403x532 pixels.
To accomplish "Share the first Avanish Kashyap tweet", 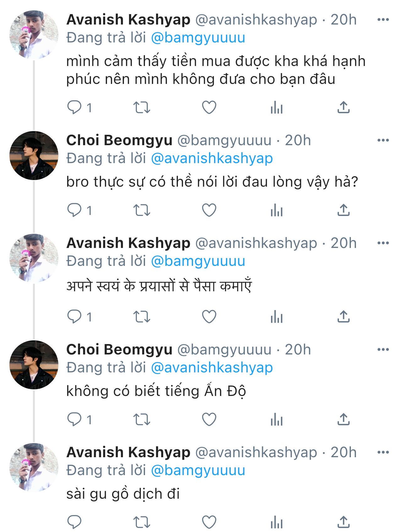I will click(344, 107).
